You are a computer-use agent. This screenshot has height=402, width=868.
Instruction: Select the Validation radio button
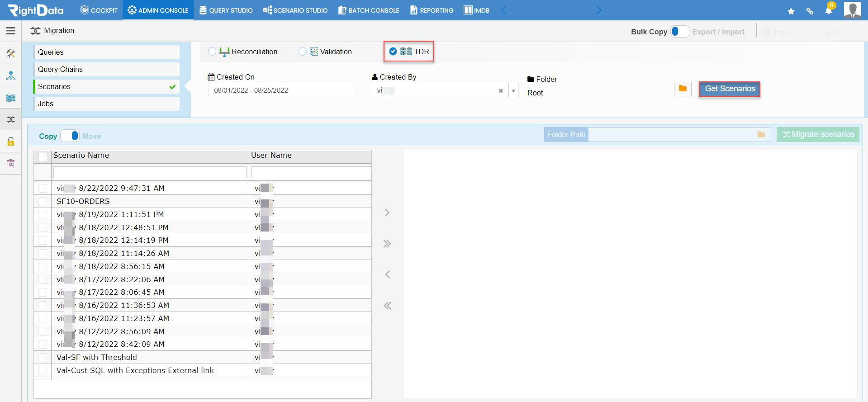(x=303, y=52)
